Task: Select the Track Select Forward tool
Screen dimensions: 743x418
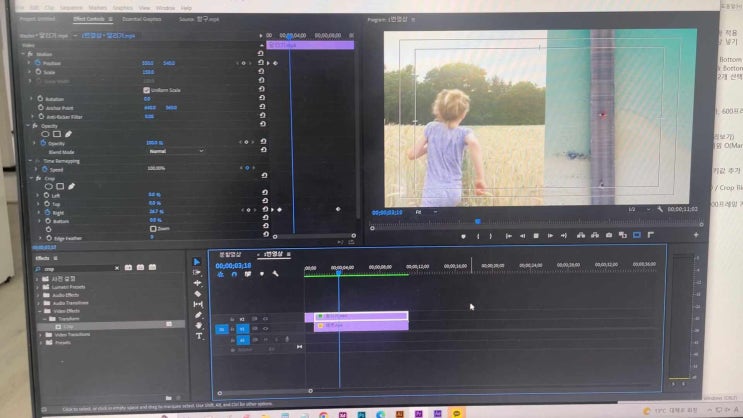Action: (x=198, y=272)
